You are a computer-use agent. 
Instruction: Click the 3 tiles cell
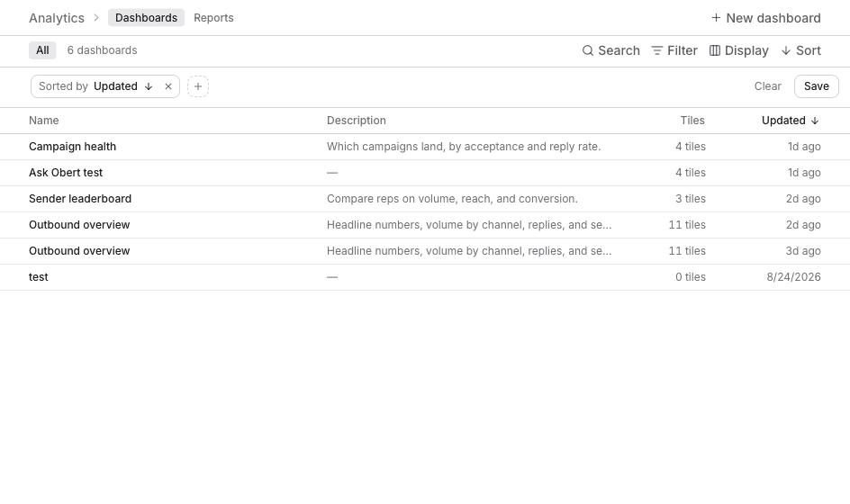[x=690, y=198]
